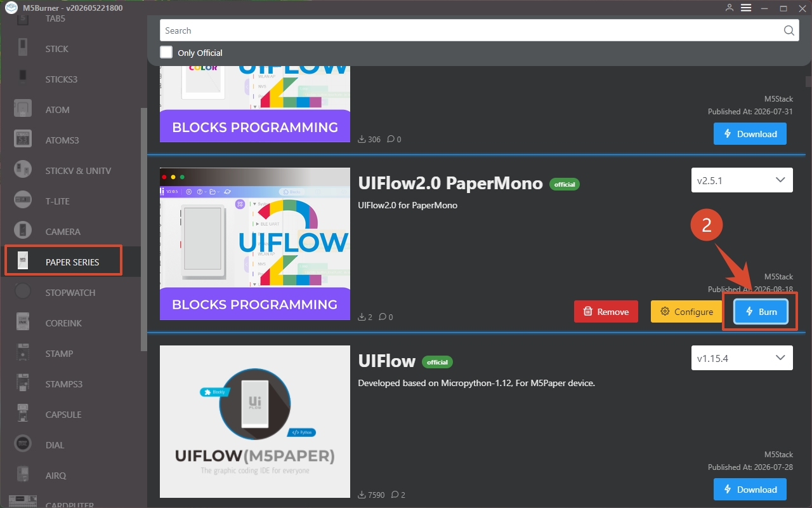Image resolution: width=812 pixels, height=508 pixels.
Task: Click the STICKV & UNITV device icon
Action: coord(23,170)
